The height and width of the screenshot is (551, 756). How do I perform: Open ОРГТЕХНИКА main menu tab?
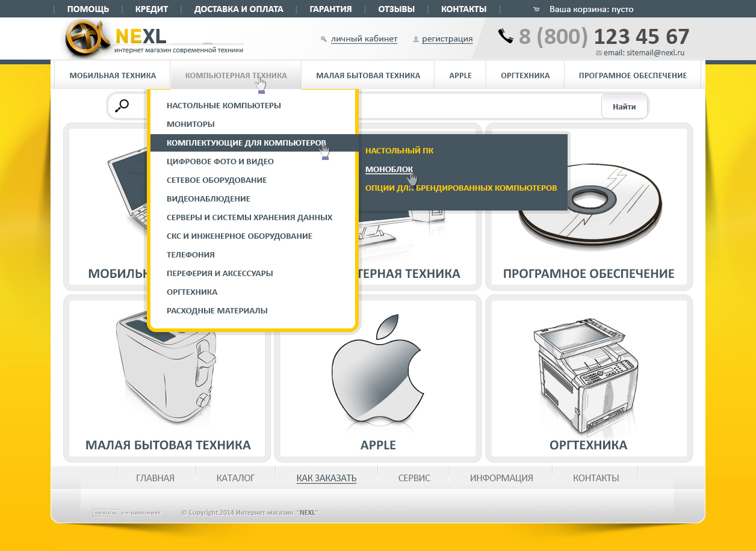click(525, 75)
